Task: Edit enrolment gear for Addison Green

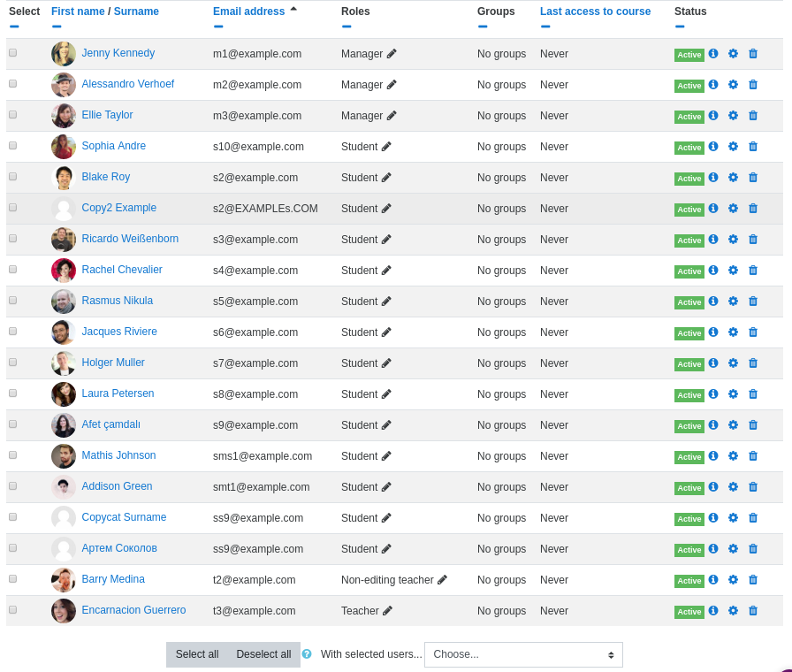Action: pyautogui.click(x=733, y=486)
